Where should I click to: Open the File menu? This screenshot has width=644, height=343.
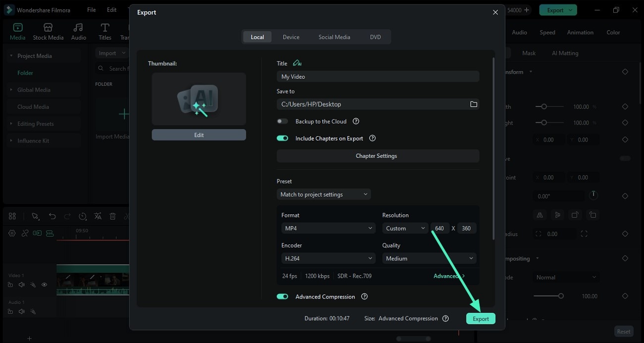click(x=92, y=10)
